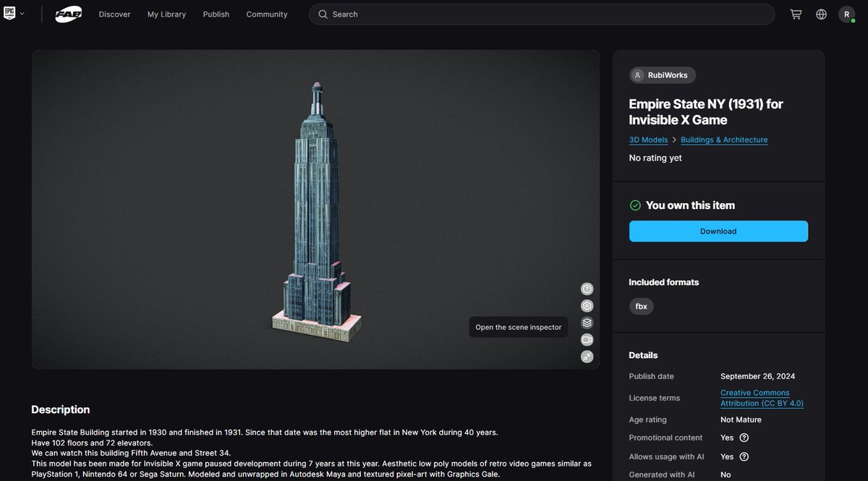The height and width of the screenshot is (481, 868).
Task: Click the 'You own this item' label
Action: coord(690,205)
